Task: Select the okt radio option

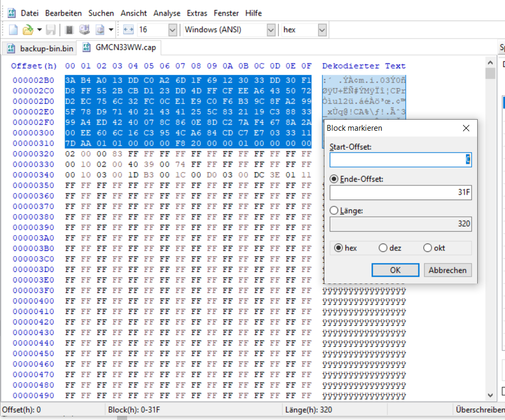Action: [427, 248]
